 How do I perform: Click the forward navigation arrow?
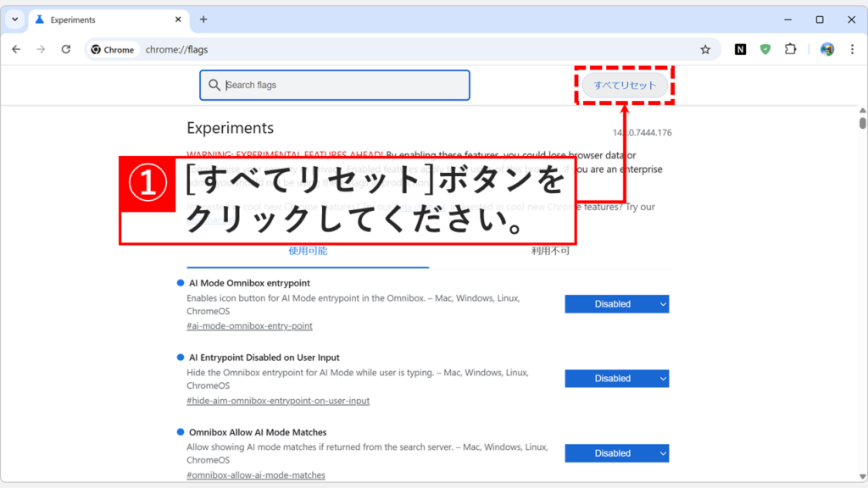tap(41, 49)
